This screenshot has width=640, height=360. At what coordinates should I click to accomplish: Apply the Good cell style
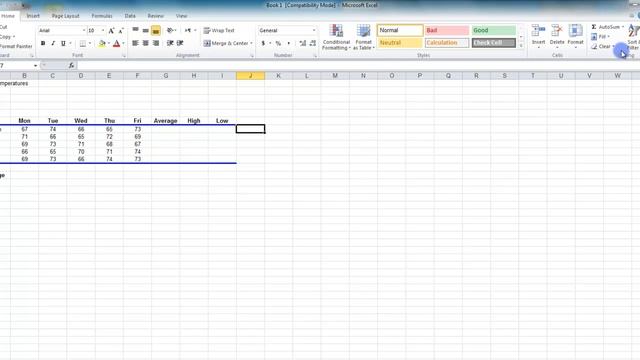[493, 30]
